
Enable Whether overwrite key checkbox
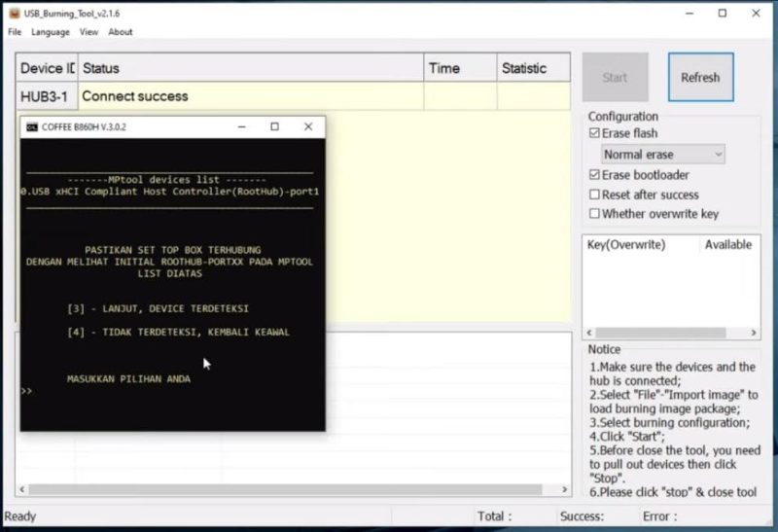pyautogui.click(x=594, y=214)
